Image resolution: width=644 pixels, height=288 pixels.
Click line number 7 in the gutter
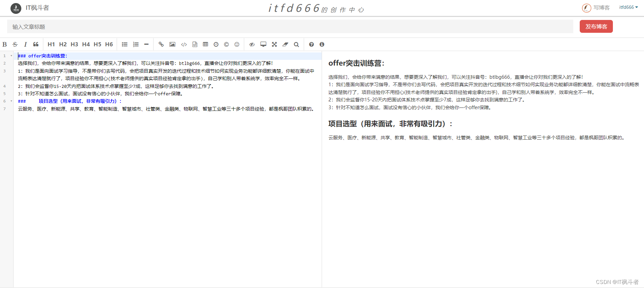click(x=4, y=109)
